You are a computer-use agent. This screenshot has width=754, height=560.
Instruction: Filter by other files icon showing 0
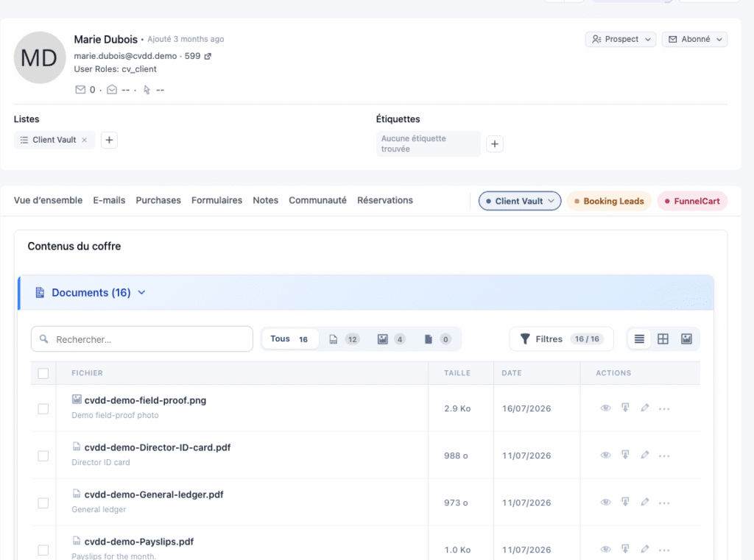click(x=437, y=339)
